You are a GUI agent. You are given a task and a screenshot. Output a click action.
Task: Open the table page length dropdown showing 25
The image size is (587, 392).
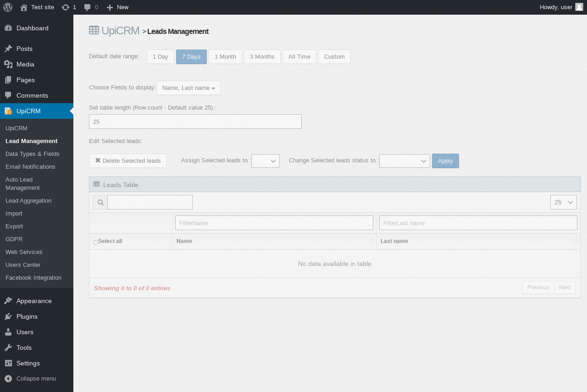564,202
